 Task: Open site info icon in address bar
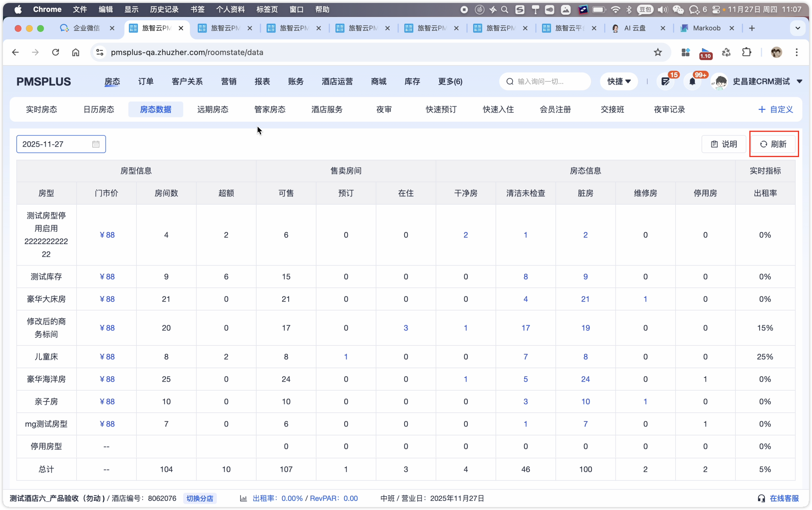click(x=100, y=52)
